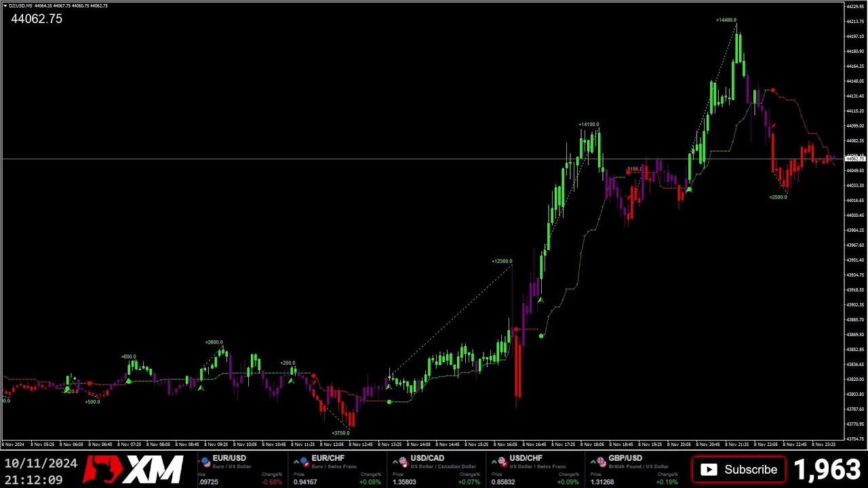Click the +2600.0 profit label
Screen dimensions: 868x488
click(x=214, y=343)
